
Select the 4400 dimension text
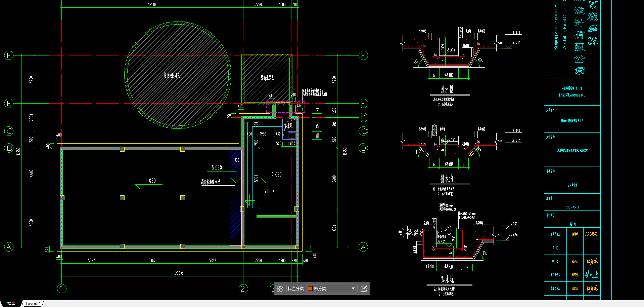pos(31,173)
